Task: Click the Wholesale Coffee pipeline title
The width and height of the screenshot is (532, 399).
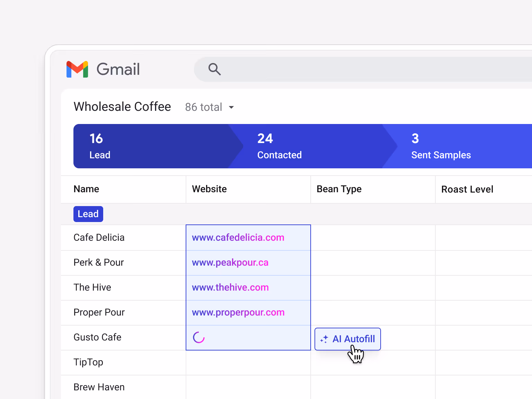Action: pyautogui.click(x=122, y=107)
